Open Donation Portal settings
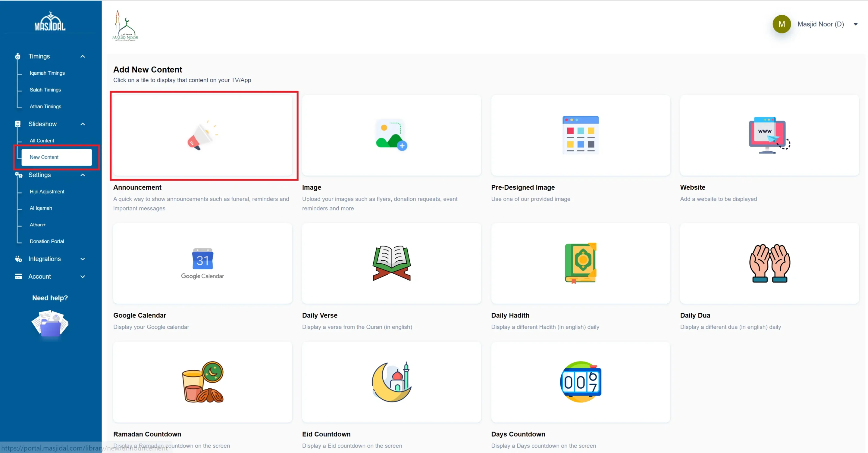The width and height of the screenshot is (868, 453). point(47,241)
